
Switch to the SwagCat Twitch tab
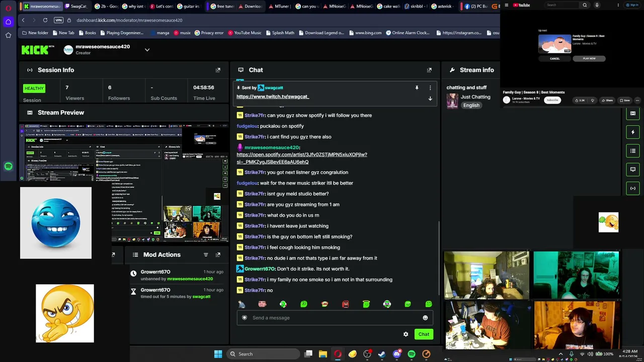(x=75, y=6)
